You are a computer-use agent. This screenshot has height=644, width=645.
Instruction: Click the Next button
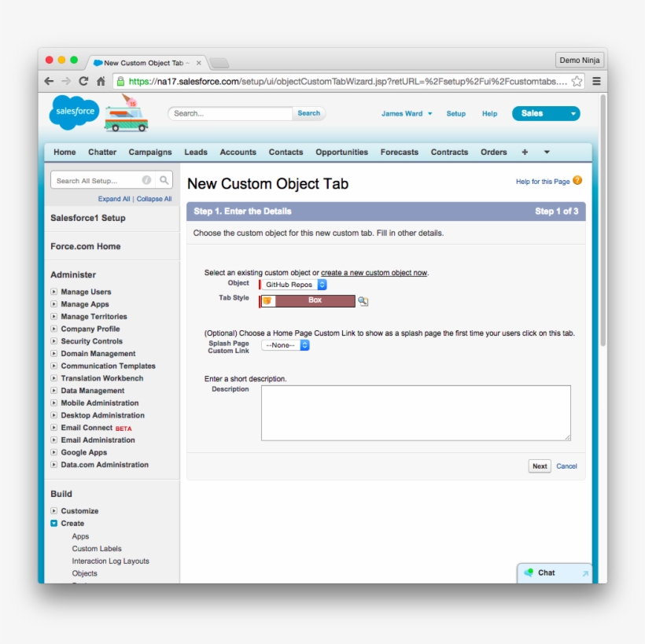[539, 466]
